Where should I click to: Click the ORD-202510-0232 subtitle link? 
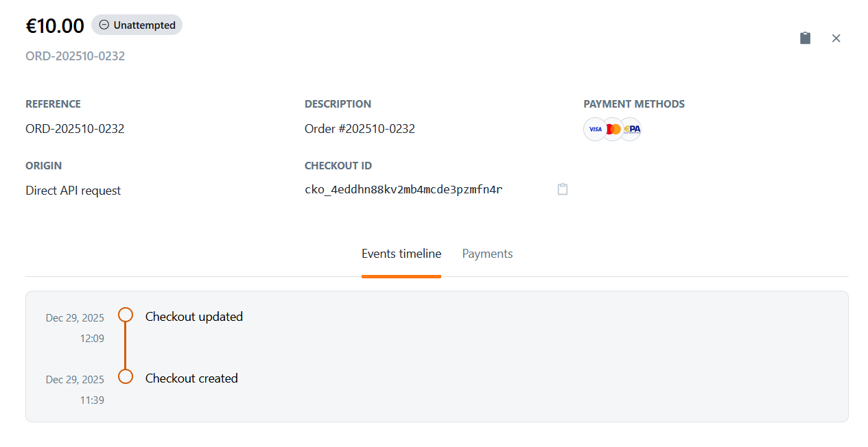point(75,56)
